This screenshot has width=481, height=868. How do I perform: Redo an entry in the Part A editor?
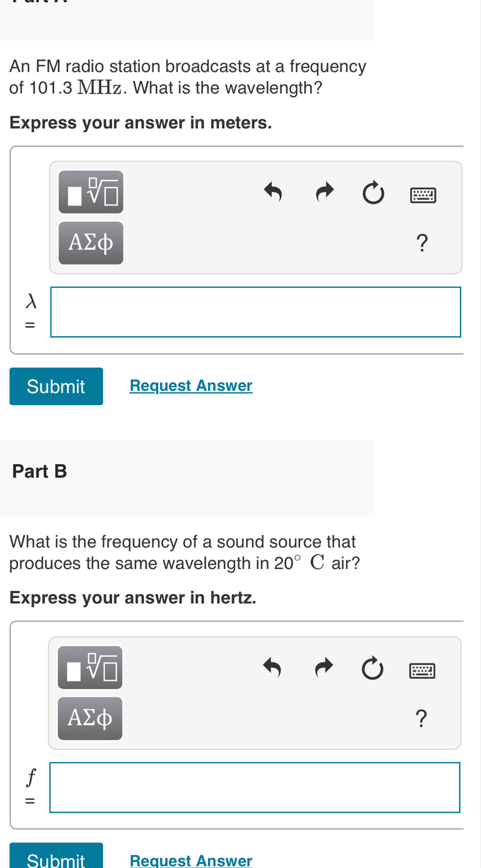(x=325, y=191)
